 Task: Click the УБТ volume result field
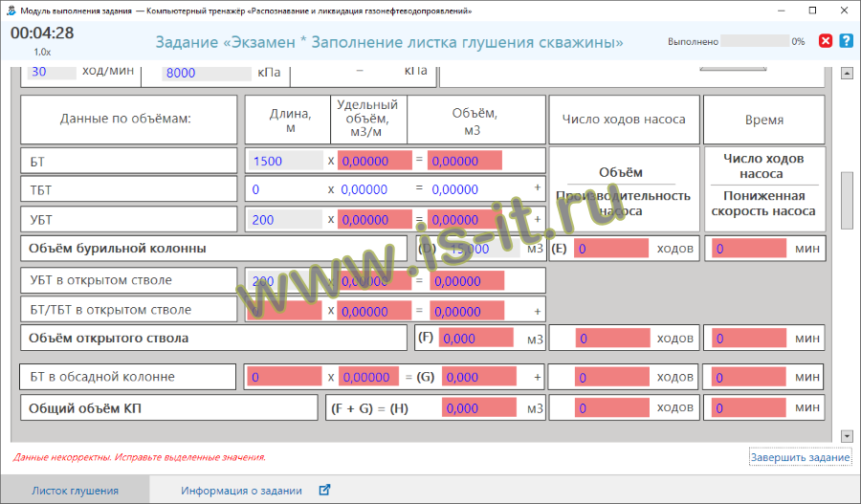(x=465, y=220)
